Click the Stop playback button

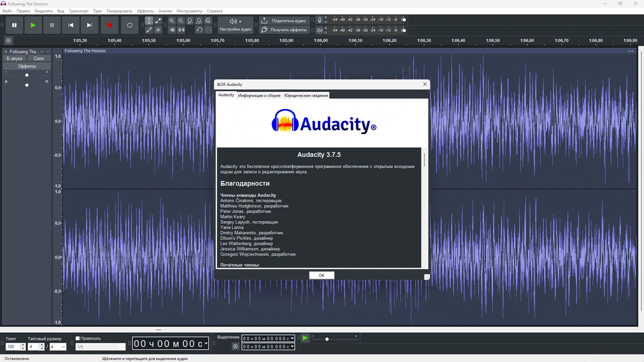[52, 25]
